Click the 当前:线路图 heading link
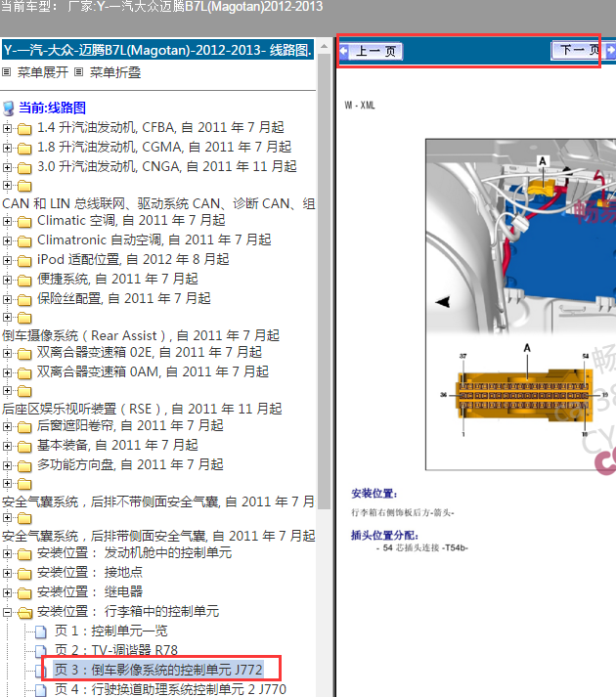The width and height of the screenshot is (616, 697). tap(53, 108)
